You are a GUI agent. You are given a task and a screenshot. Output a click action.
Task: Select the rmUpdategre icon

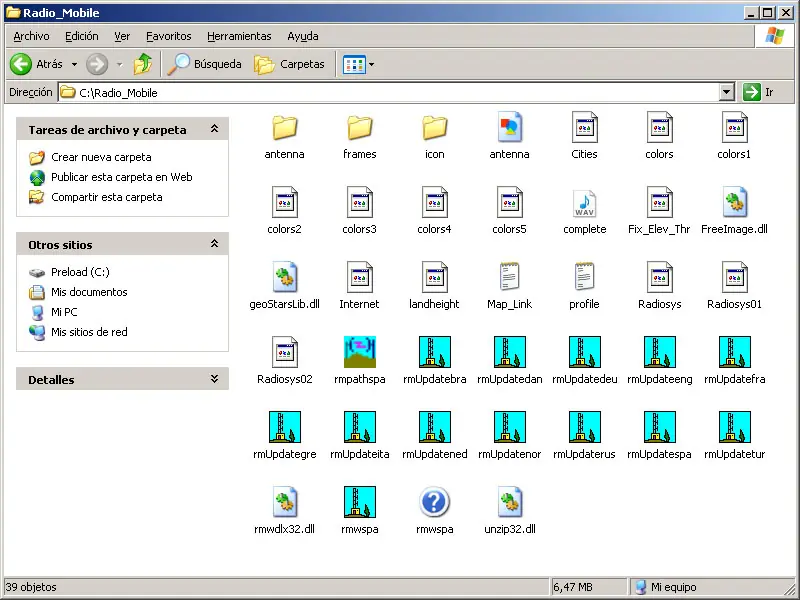point(285,427)
